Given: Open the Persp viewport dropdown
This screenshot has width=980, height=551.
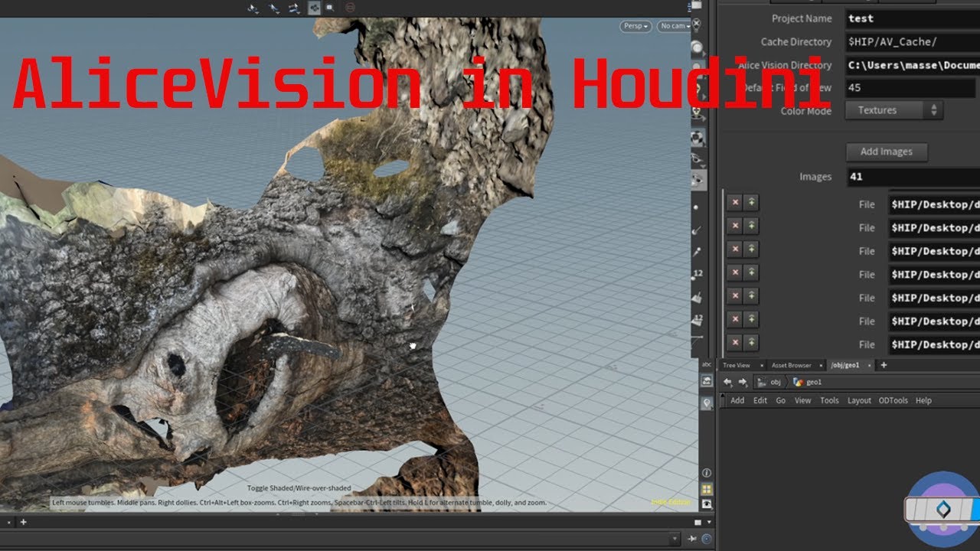Looking at the screenshot, I should tap(636, 26).
